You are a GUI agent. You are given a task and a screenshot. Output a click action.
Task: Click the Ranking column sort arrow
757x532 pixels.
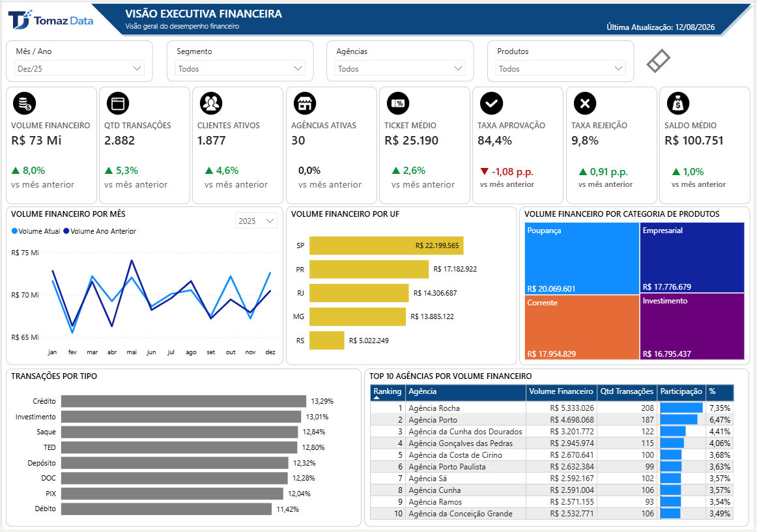click(377, 398)
